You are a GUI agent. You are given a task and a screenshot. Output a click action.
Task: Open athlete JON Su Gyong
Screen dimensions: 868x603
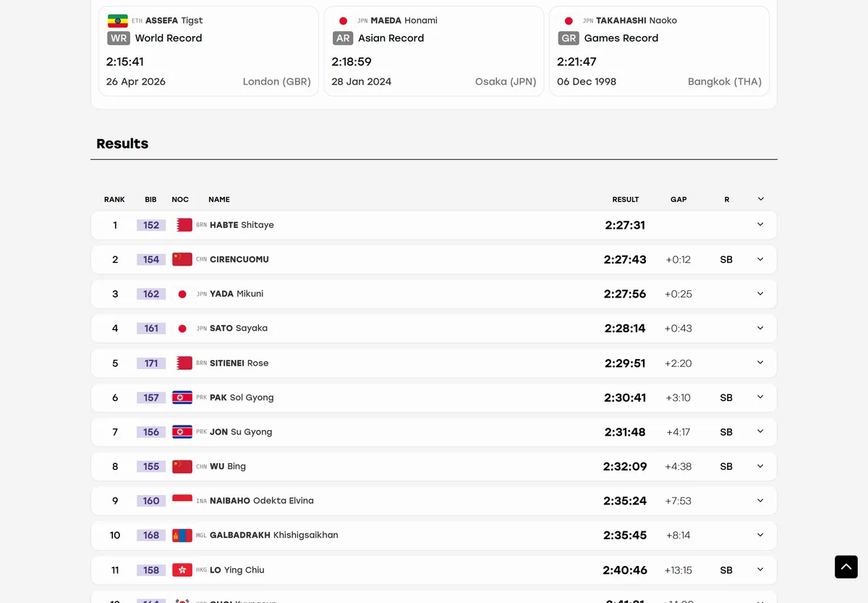coord(241,432)
